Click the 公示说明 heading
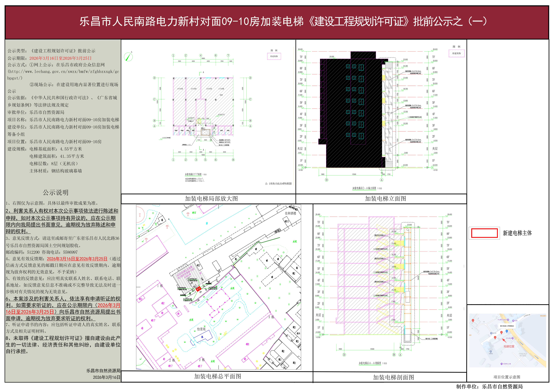Screen dimensions: 554x392 point(56,192)
